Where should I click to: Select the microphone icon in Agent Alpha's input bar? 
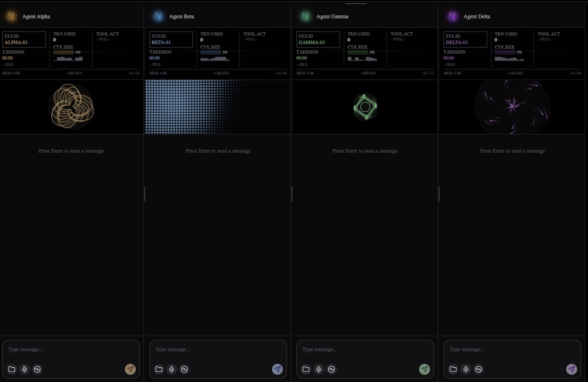pyautogui.click(x=24, y=369)
